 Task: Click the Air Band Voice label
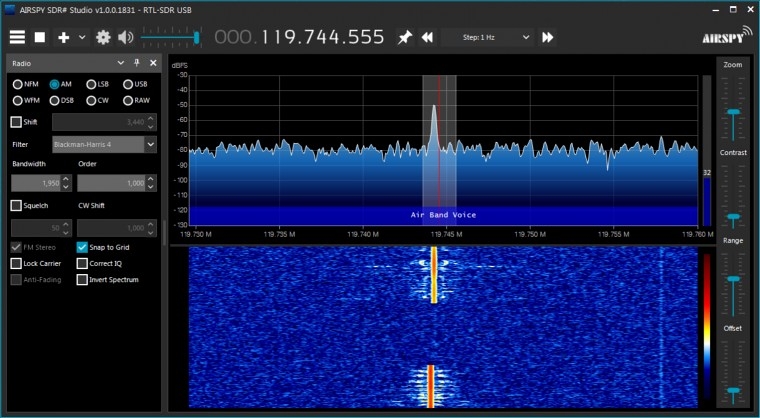(x=443, y=215)
